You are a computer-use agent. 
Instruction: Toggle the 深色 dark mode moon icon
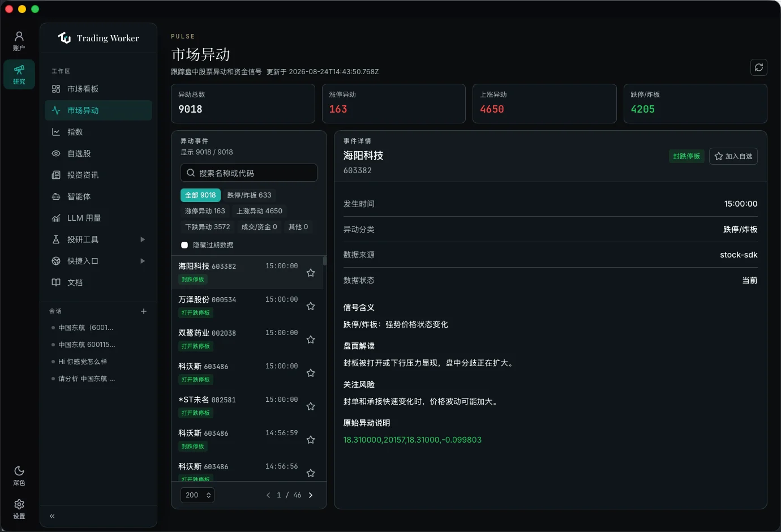[x=19, y=475]
